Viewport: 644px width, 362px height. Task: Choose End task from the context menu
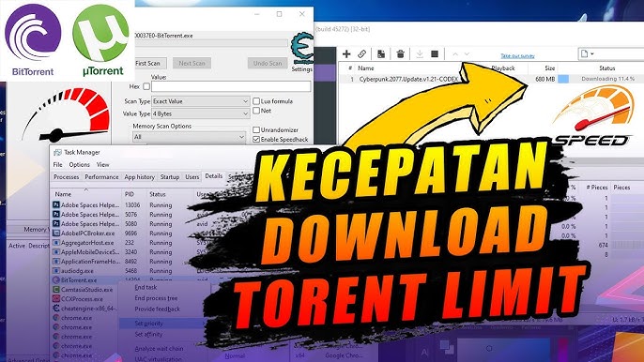(x=146, y=287)
